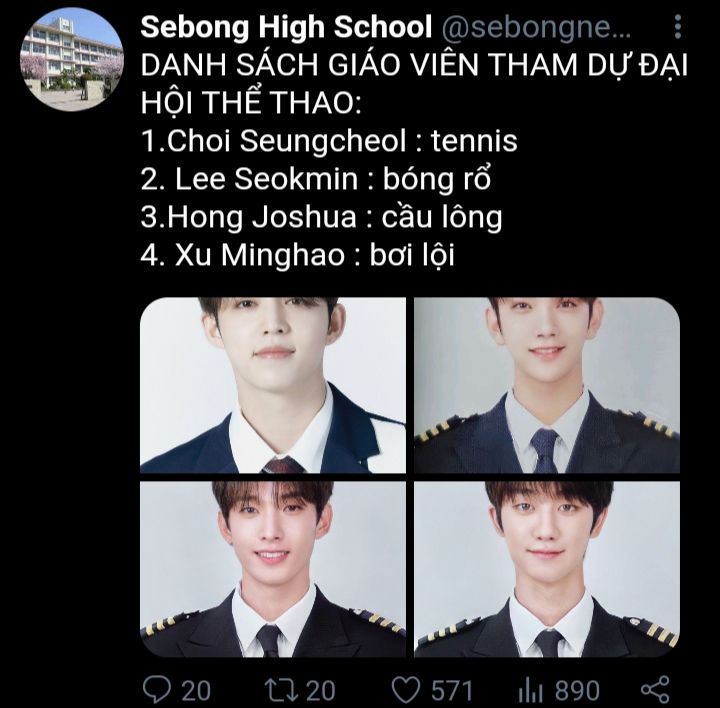Open the top-left portrait photo
Screen dimensions: 720x708
point(273,385)
